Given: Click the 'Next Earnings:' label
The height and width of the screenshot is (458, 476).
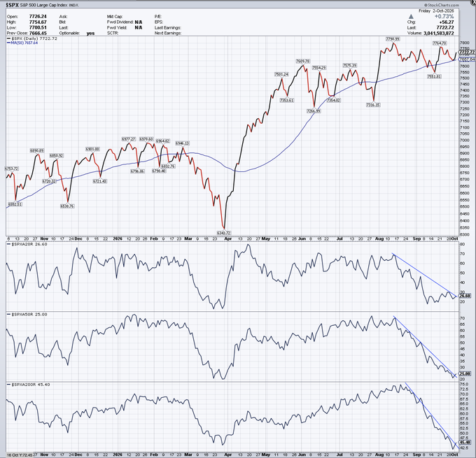Looking at the screenshot, I should click(x=168, y=33).
